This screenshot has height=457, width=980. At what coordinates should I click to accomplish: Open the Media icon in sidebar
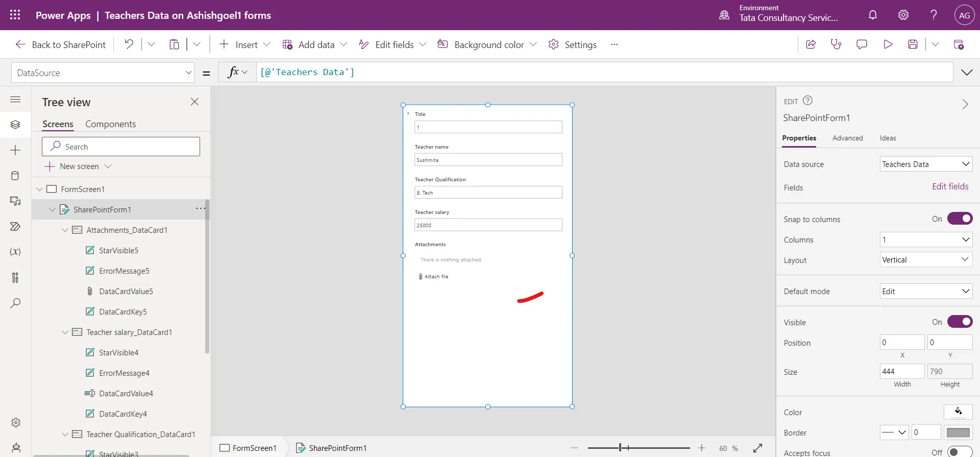(15, 201)
